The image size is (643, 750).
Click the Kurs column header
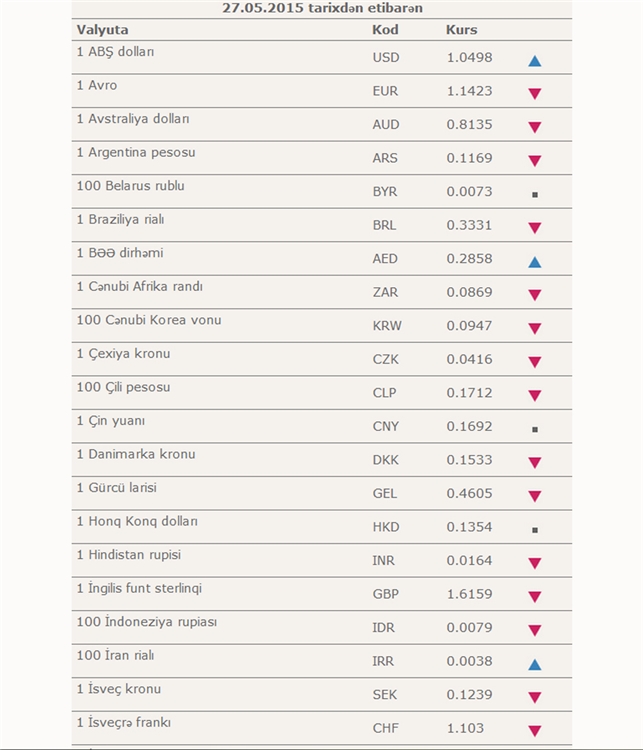point(461,30)
